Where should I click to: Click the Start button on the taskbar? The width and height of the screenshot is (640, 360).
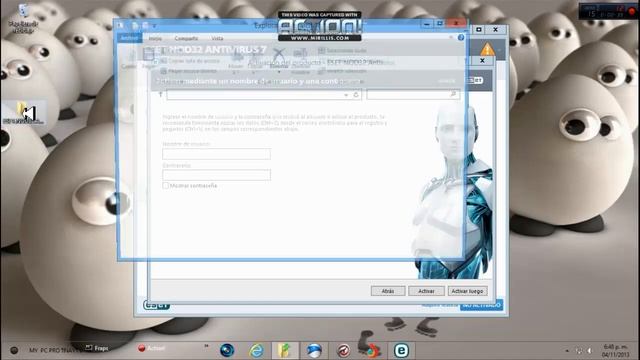point(14,350)
